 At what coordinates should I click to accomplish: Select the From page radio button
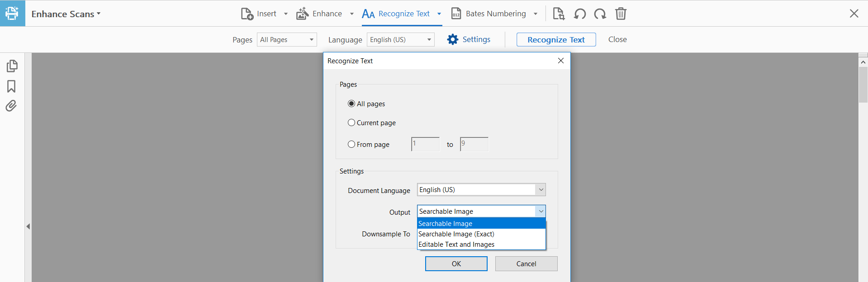351,144
